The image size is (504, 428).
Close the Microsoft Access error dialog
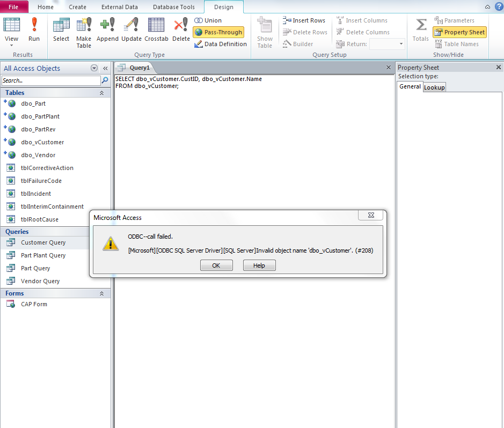(x=370, y=215)
